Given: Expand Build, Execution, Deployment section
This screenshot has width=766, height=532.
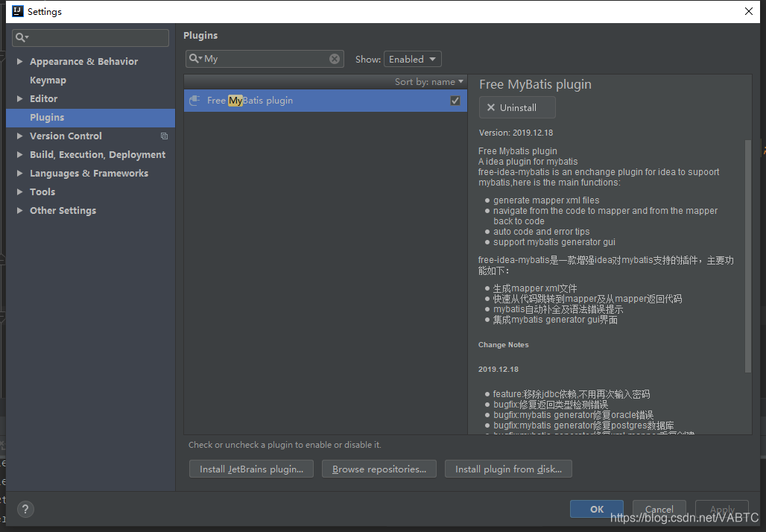Looking at the screenshot, I should [19, 154].
